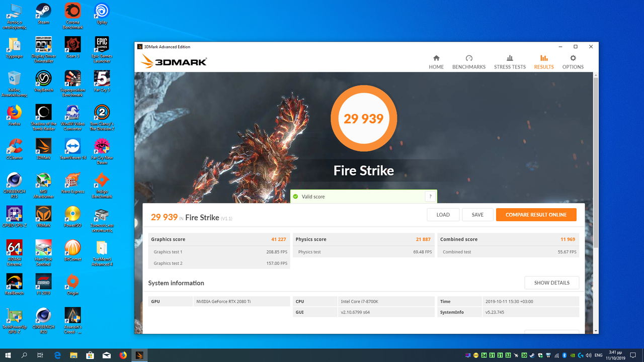Open Hard Disk Sentinel icon
The height and width of the screenshot is (362, 644).
pos(43,252)
